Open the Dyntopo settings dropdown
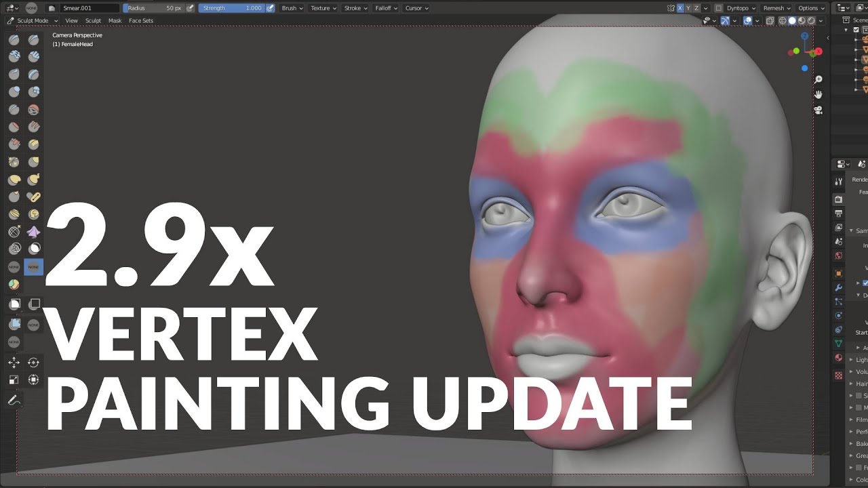The height and width of the screenshot is (488, 868). [741, 8]
